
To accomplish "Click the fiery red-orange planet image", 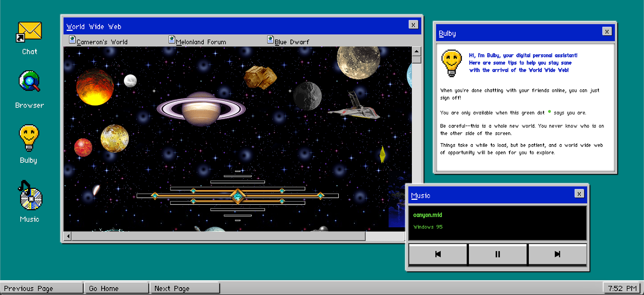I will [x=95, y=87].
